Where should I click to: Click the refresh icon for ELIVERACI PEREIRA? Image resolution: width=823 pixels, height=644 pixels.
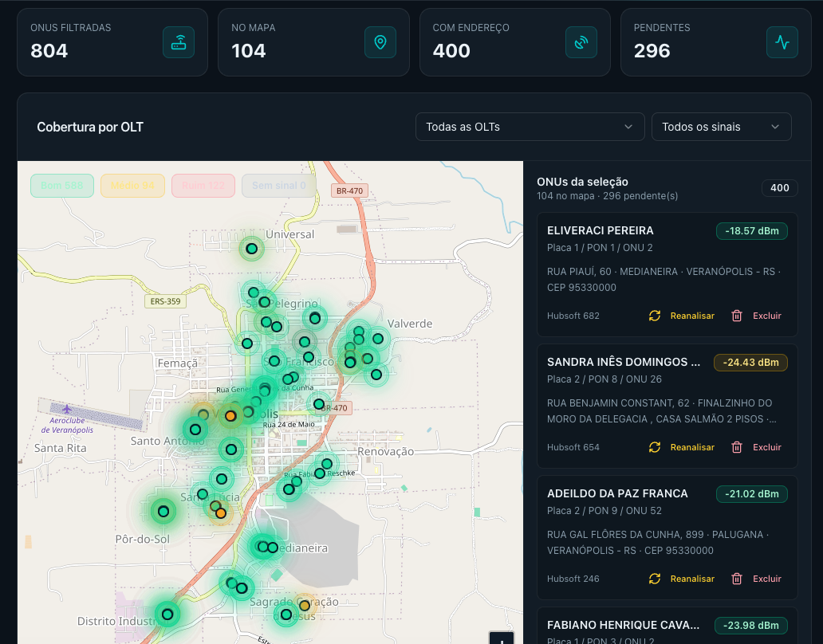[x=655, y=316]
